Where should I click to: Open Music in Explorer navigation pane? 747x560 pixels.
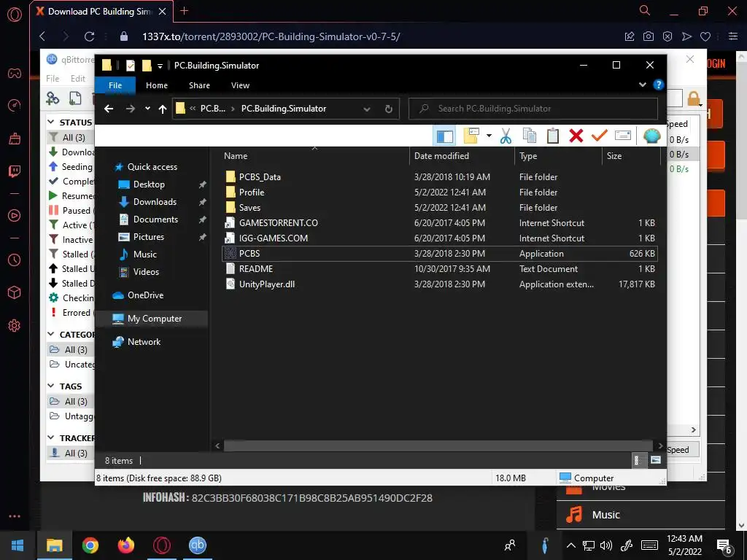pyautogui.click(x=145, y=254)
